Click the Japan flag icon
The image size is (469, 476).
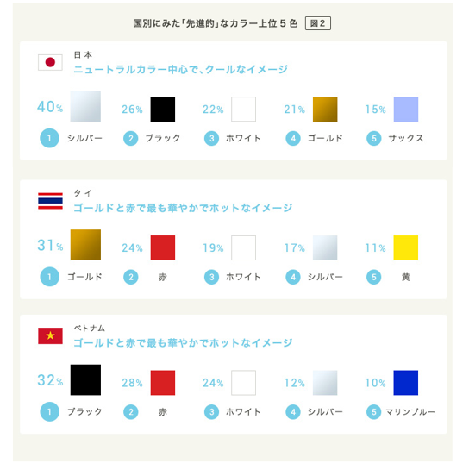[50, 62]
